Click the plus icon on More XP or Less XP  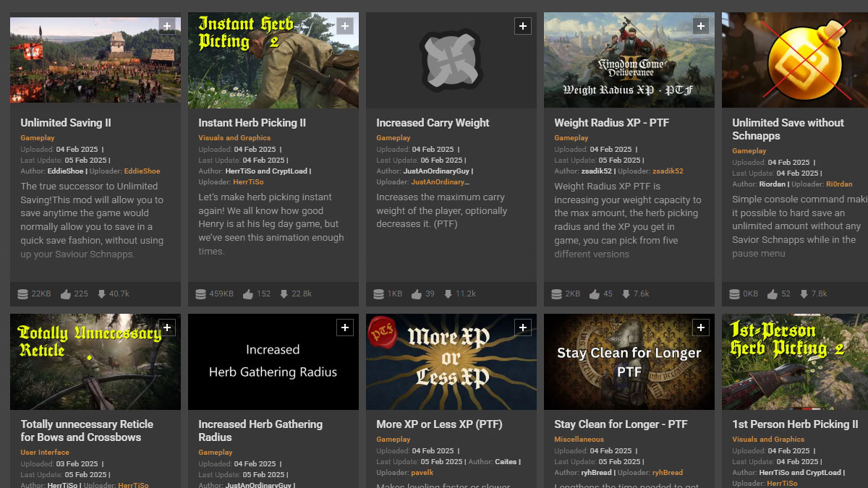click(523, 328)
